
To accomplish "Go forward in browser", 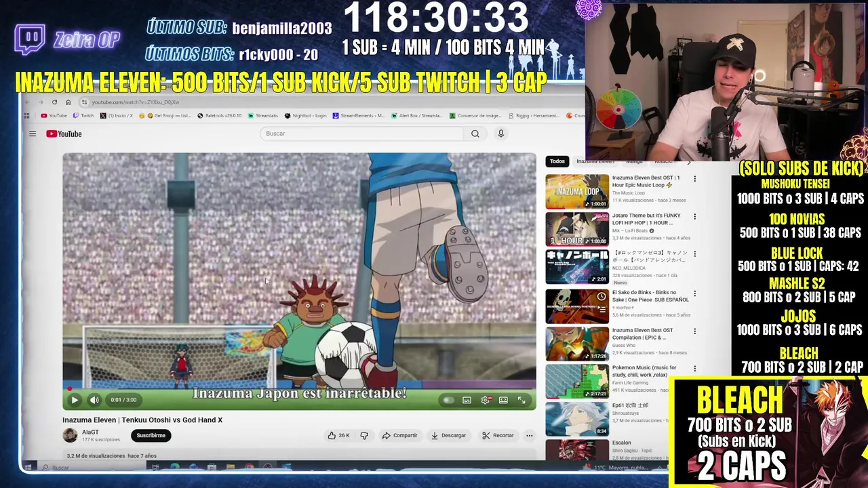I will click(x=41, y=102).
